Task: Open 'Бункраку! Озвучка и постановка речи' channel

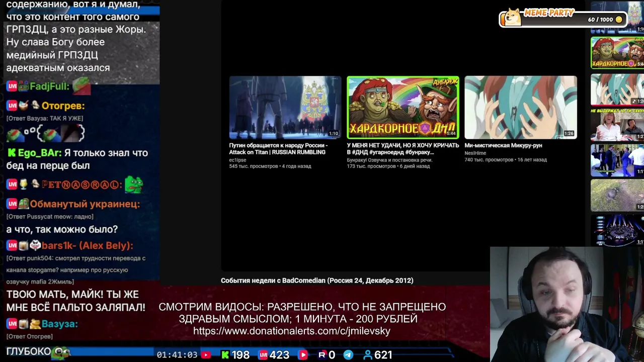Action: click(389, 160)
